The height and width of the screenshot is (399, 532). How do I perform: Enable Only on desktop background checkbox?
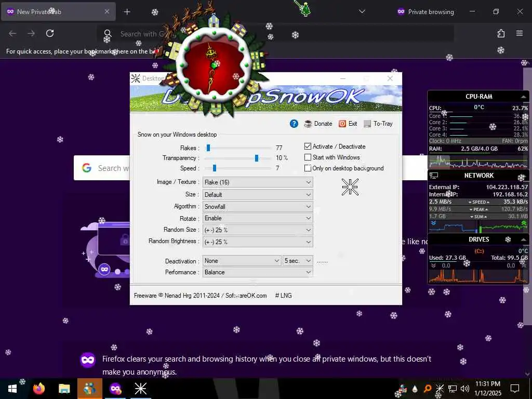pyautogui.click(x=308, y=168)
